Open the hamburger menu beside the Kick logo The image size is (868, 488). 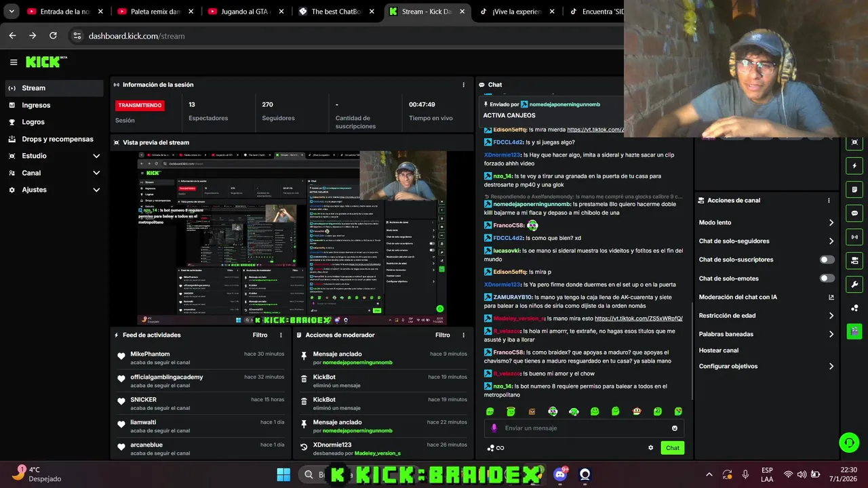(14, 62)
